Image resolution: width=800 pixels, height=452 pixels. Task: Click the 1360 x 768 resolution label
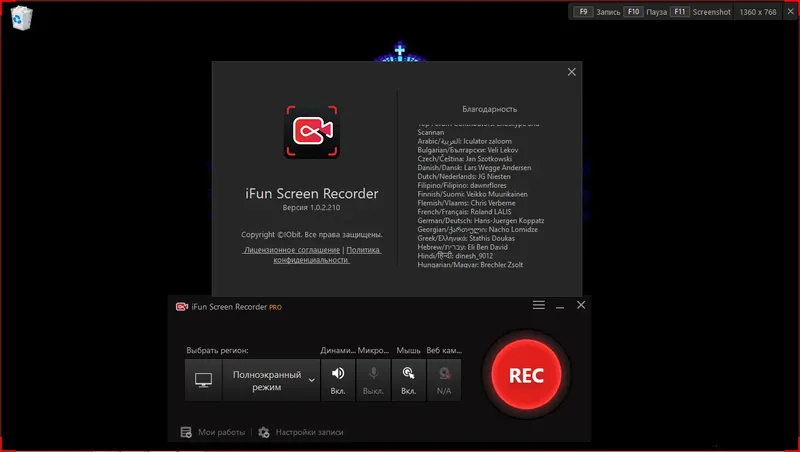[758, 12]
